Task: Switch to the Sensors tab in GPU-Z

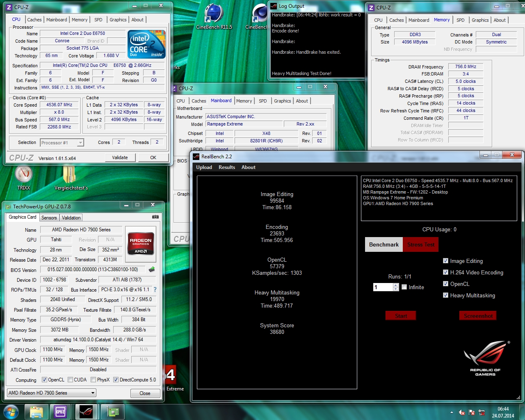Action: (49, 217)
